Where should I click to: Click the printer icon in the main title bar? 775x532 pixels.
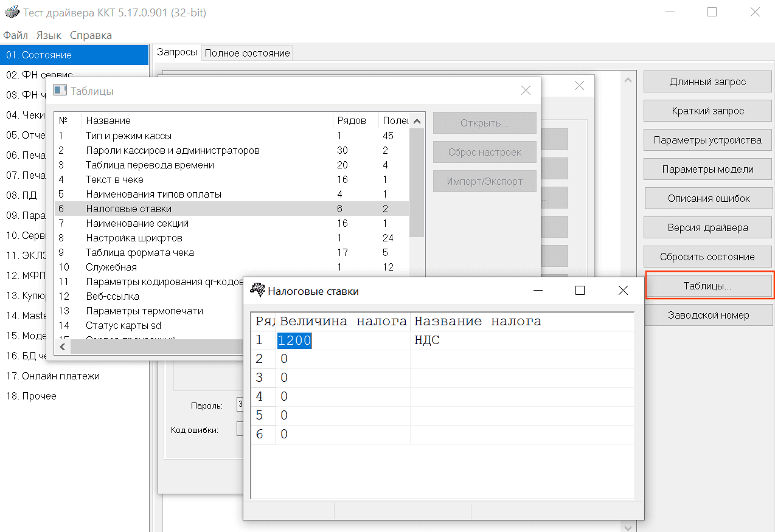click(x=12, y=12)
